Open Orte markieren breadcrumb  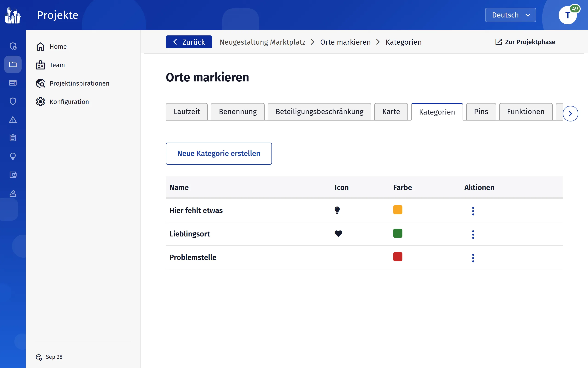pyautogui.click(x=345, y=42)
